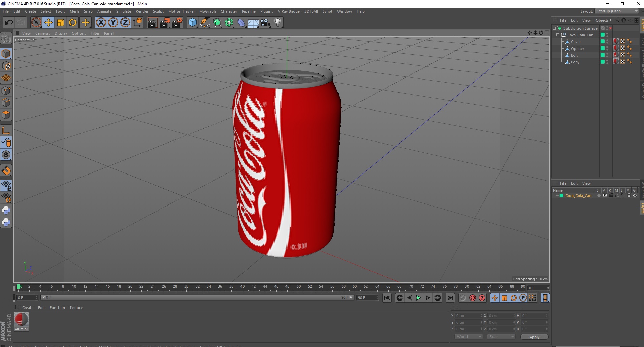Add a Floor environment object
Screen dimensions: 644x347
click(x=253, y=23)
